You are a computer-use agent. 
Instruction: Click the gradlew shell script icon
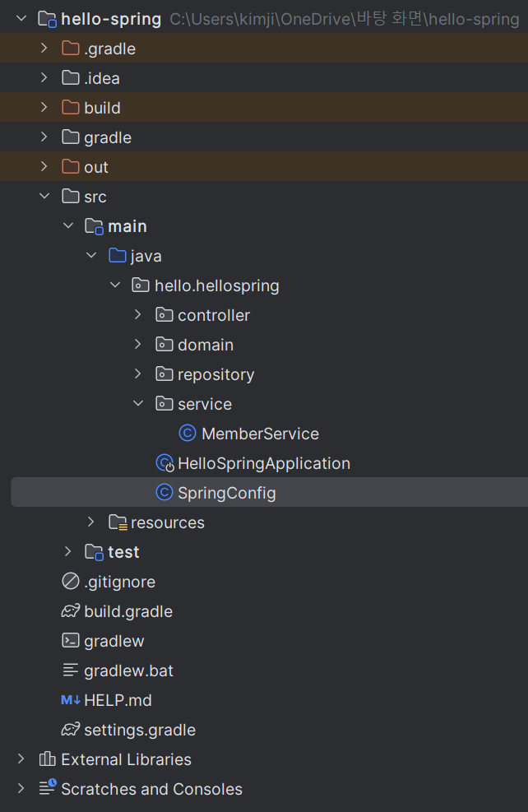(x=71, y=641)
